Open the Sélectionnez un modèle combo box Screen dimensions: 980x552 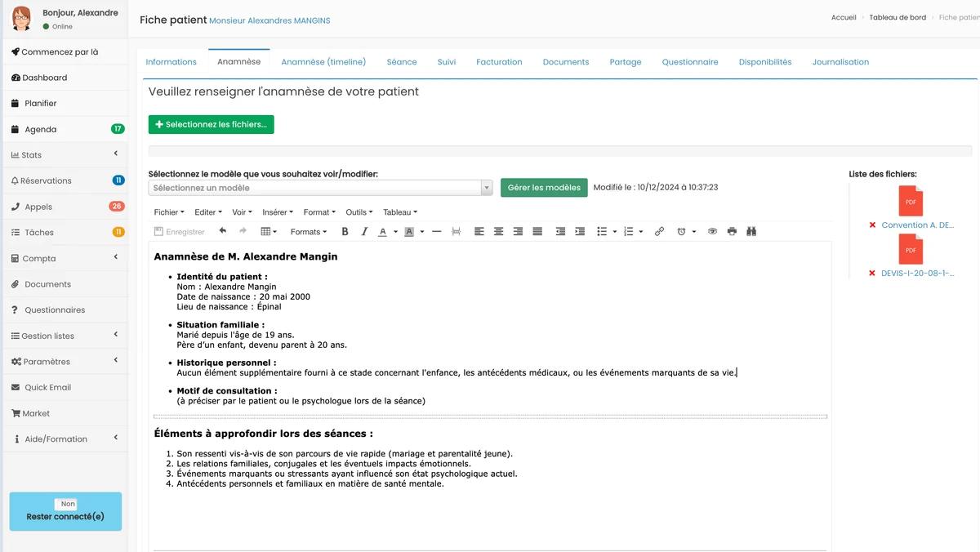coord(320,188)
